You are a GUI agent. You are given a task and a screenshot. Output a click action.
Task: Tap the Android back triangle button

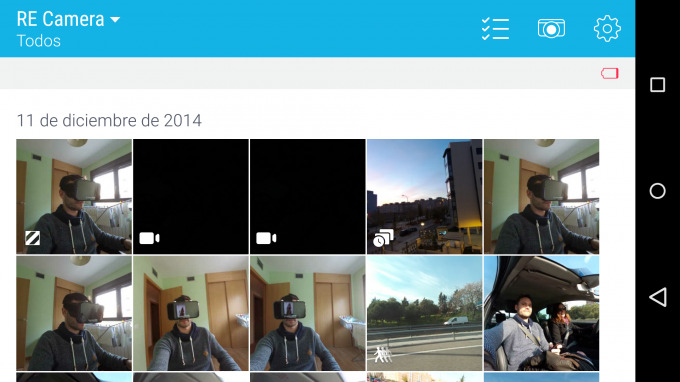pos(658,297)
